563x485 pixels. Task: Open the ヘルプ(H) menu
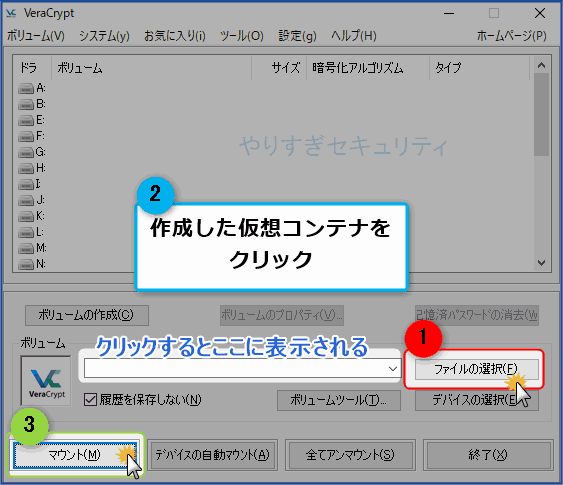pyautogui.click(x=354, y=36)
